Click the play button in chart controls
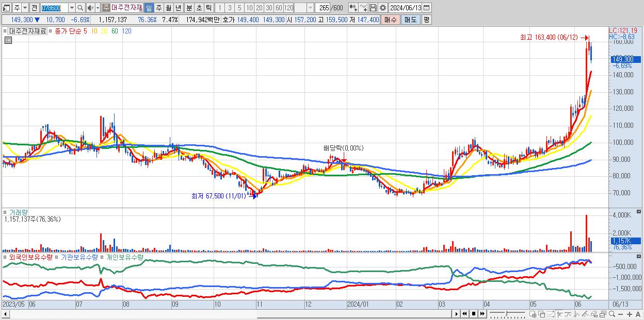 [x=456, y=314]
